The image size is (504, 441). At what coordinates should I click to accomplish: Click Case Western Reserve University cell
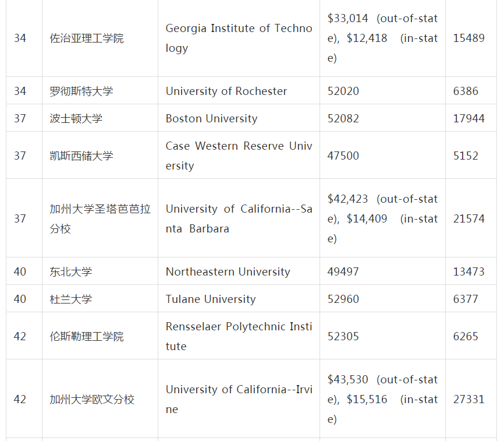pyautogui.click(x=239, y=156)
